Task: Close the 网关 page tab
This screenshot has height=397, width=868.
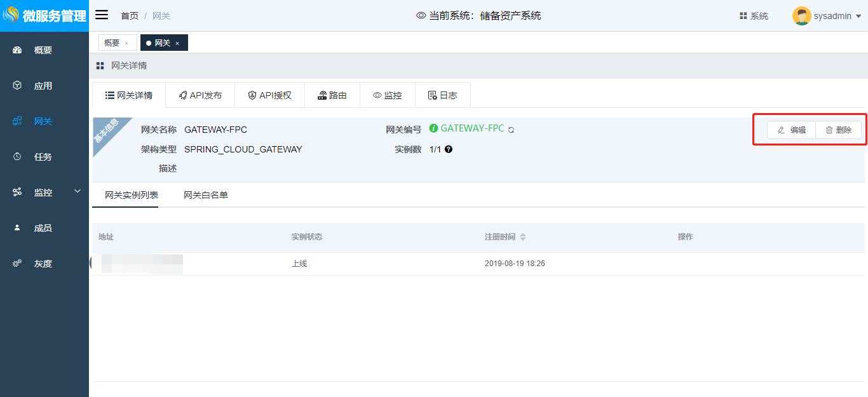Action: tap(177, 43)
